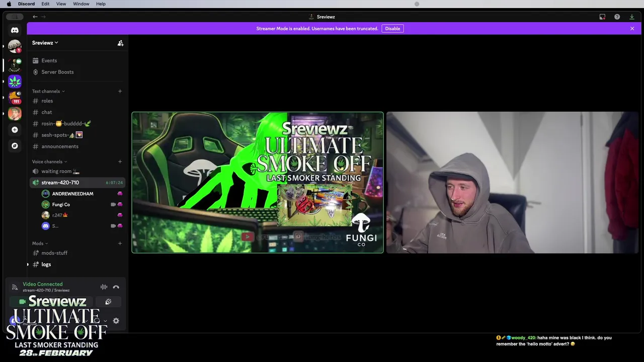This screenshot has height=362, width=644.
Task: Click user Fungi Co in voice list
Action: click(x=61, y=205)
